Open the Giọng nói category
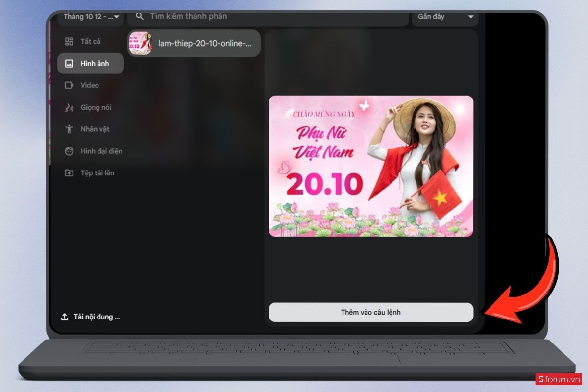The image size is (588, 392). 90,107
